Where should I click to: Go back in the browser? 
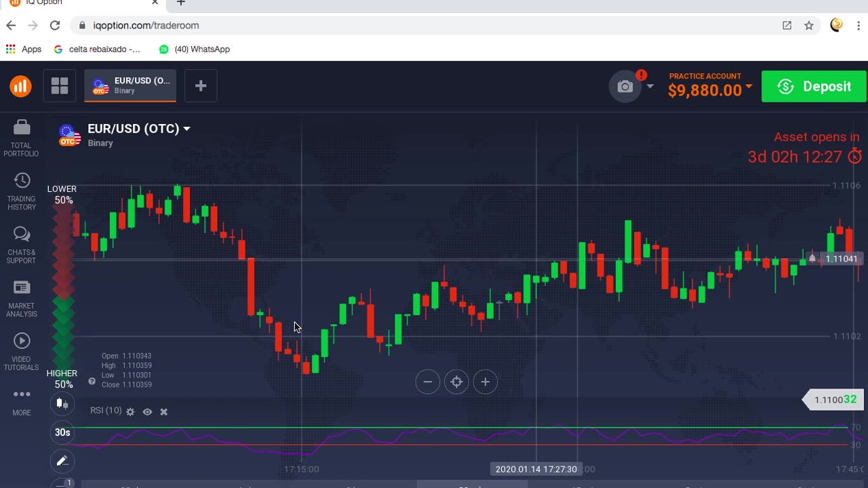pyautogui.click(x=11, y=25)
